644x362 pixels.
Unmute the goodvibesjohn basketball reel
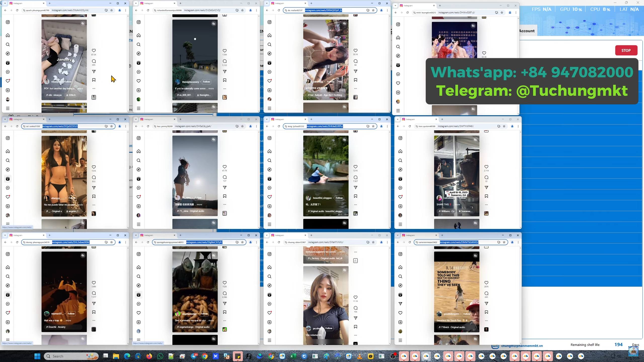click(475, 256)
